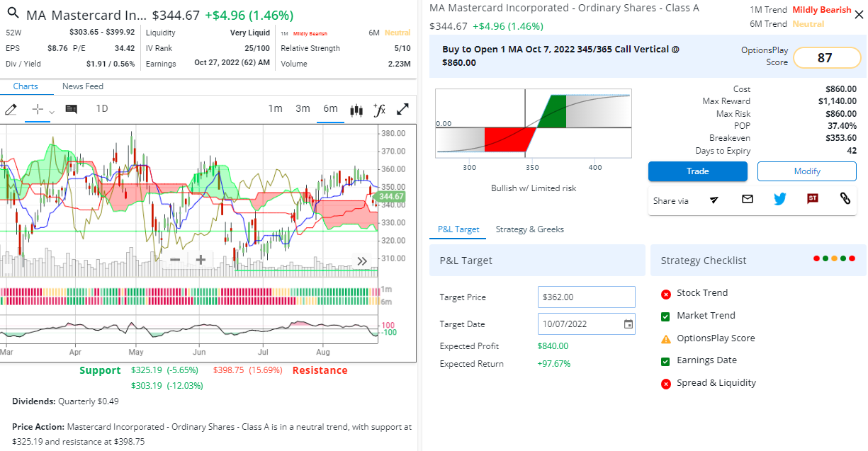Click the green check beside Earnings Date
The image size is (868, 451).
(665, 361)
